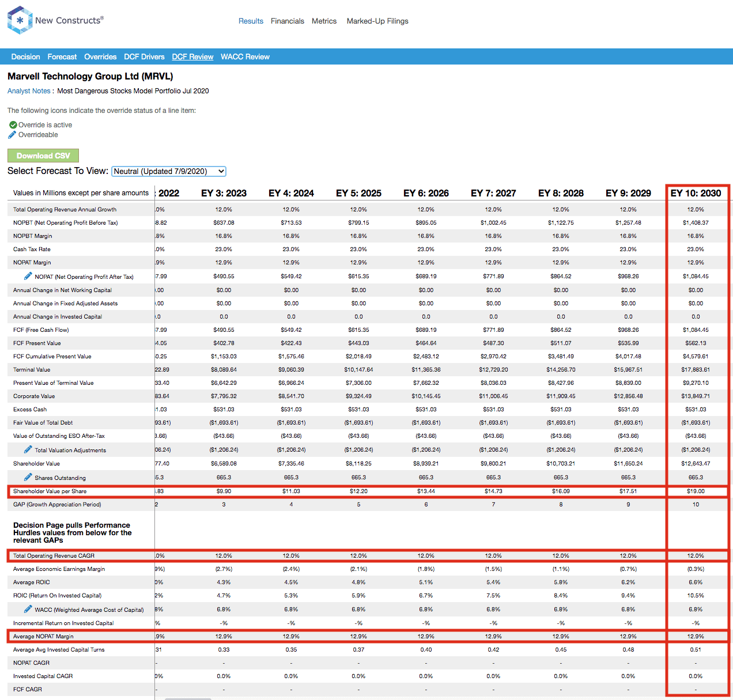Viewport: 733px width, 700px height.
Task: Select the Fair Value of Total Debt row label
Action: [43, 423]
